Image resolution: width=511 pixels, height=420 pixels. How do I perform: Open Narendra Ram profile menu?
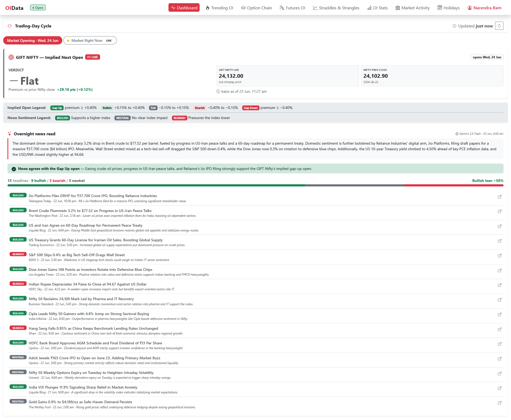point(484,8)
